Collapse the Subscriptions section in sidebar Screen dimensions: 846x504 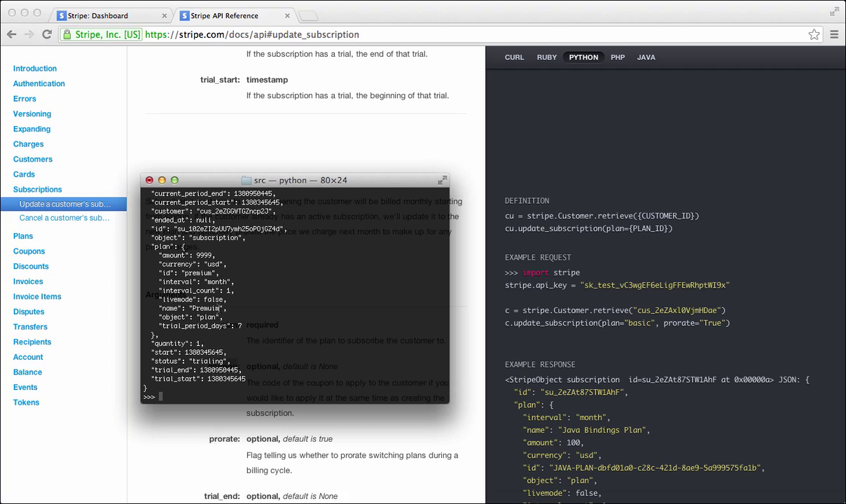point(38,190)
